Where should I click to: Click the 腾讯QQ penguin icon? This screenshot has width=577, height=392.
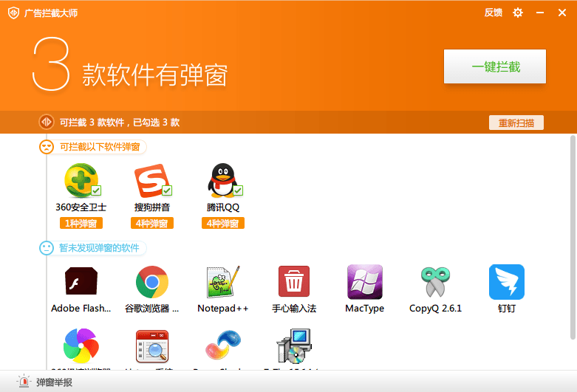tap(222, 181)
